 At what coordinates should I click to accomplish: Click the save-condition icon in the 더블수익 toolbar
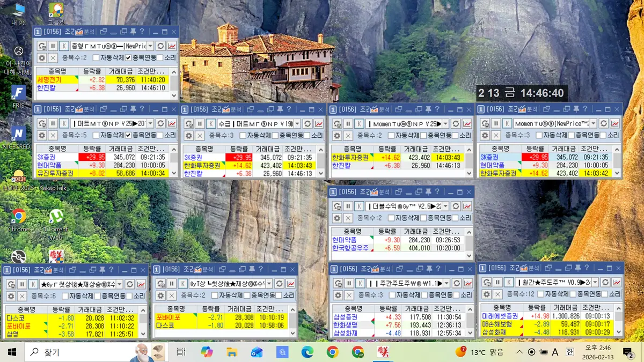[338, 205]
